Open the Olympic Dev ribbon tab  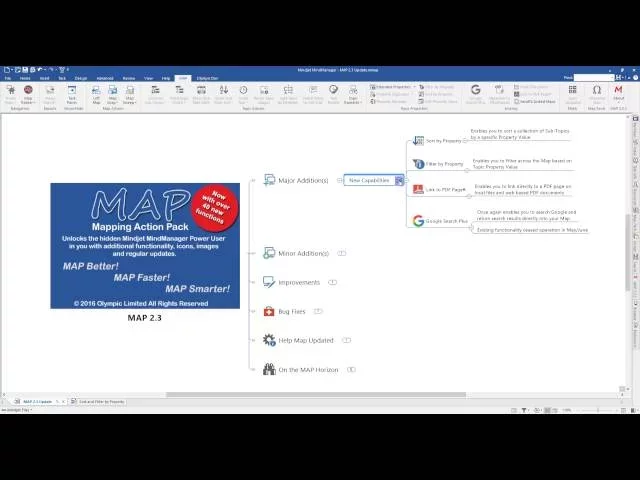point(207,78)
